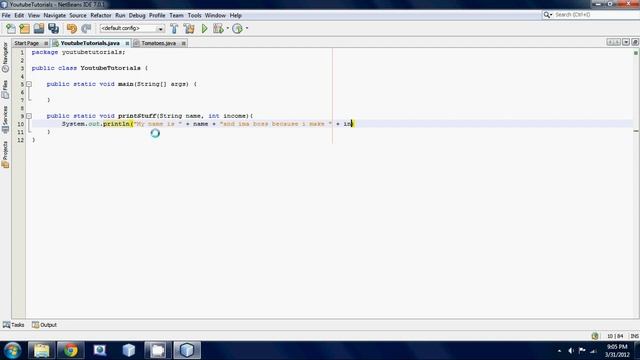Open the Services side panel
Screen dimensions: 640x360
(x=5, y=120)
